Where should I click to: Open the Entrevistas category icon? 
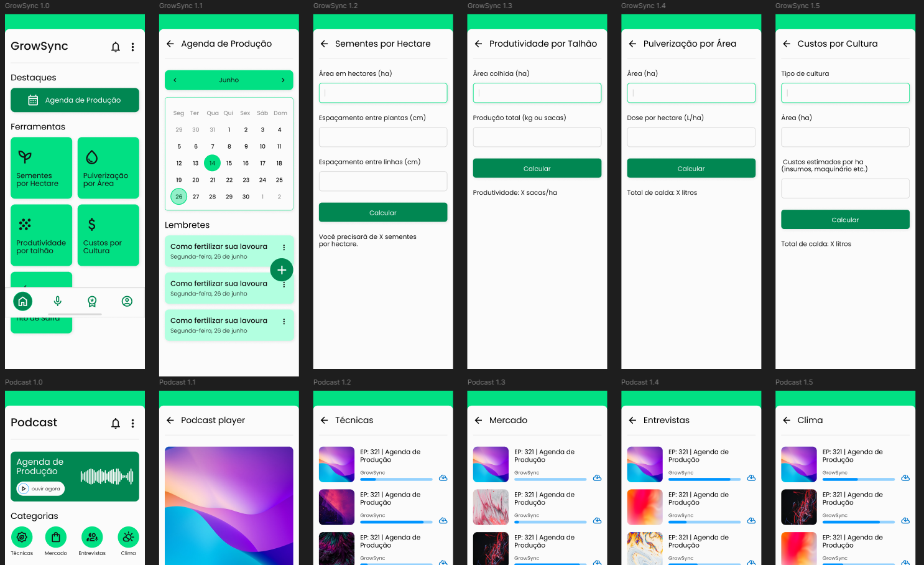(x=92, y=537)
